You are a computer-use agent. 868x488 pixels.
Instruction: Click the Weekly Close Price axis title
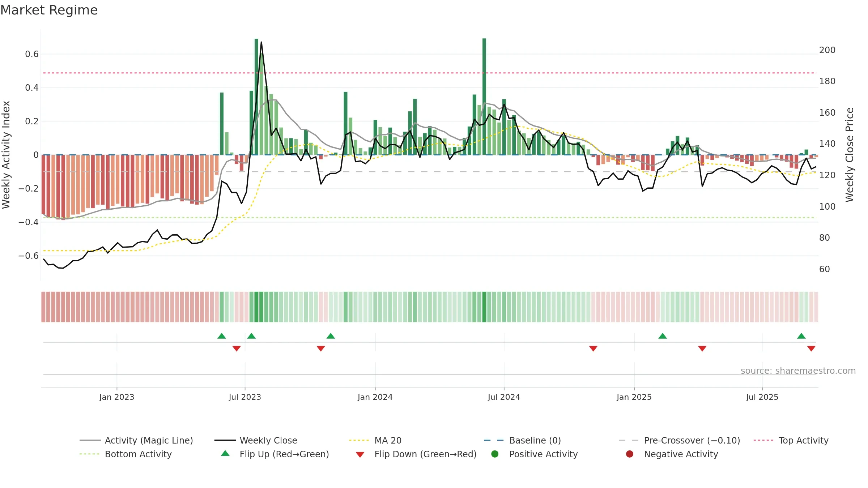pyautogui.click(x=850, y=155)
